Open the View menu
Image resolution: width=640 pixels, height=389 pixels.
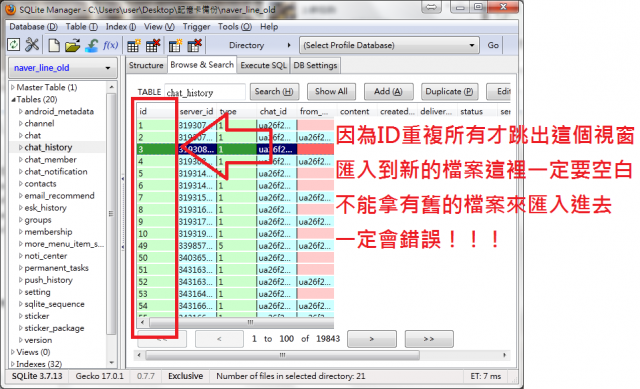159,27
